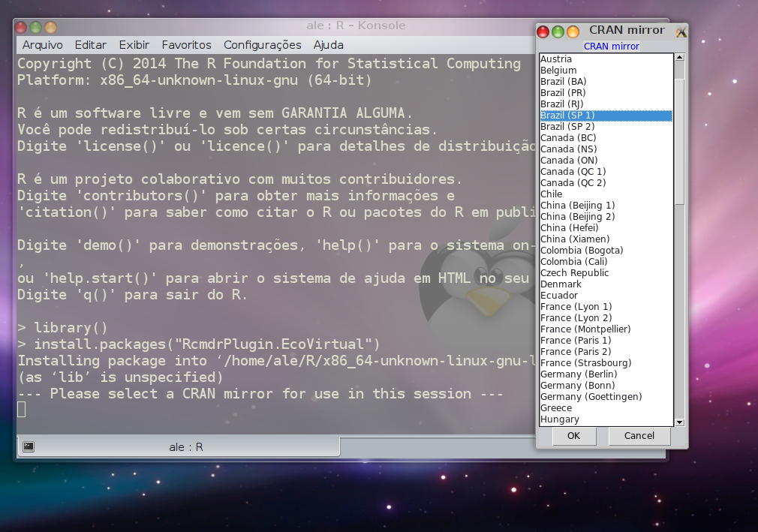Choose the Germany (Berlin) mirror
This screenshot has height=532, width=758.
coord(578,374)
